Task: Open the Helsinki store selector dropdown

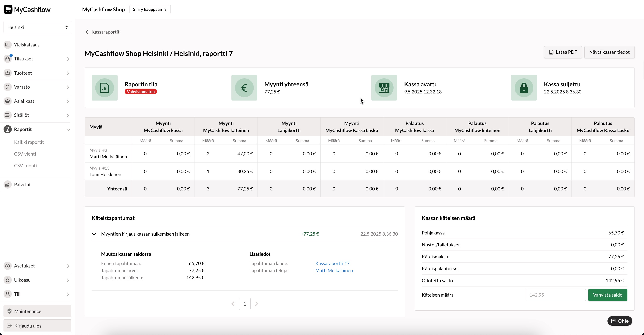Action: (x=37, y=27)
